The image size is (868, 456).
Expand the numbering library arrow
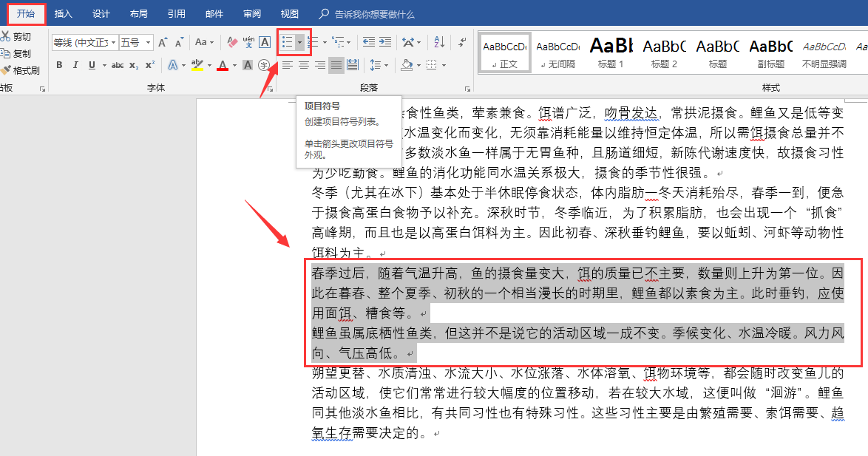point(325,42)
